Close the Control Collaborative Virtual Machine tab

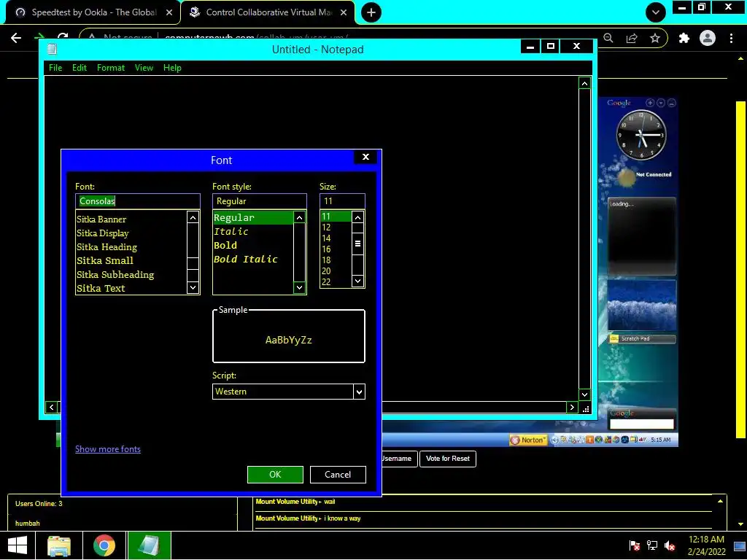344,12
